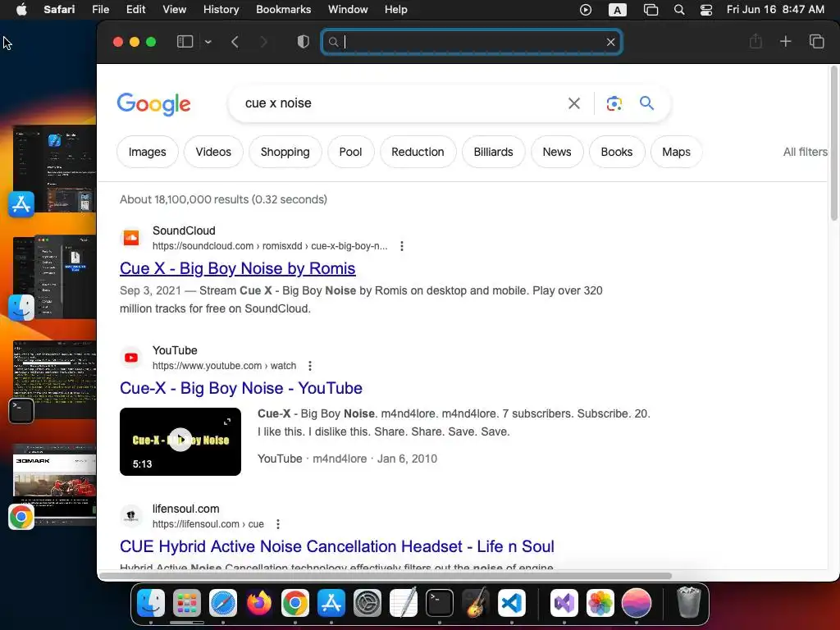Select the Terminal window in Stage Manager
840x630 pixels.
tap(53, 379)
